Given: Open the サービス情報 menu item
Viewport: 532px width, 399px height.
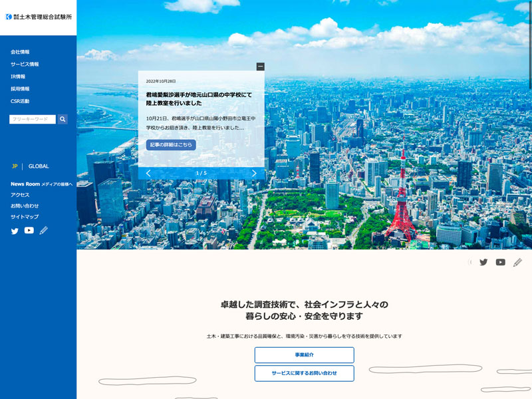Looking at the screenshot, I should coord(25,65).
